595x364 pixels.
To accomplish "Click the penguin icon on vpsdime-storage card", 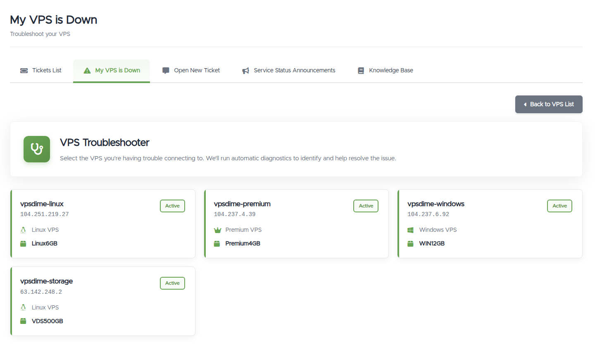I will (23, 307).
